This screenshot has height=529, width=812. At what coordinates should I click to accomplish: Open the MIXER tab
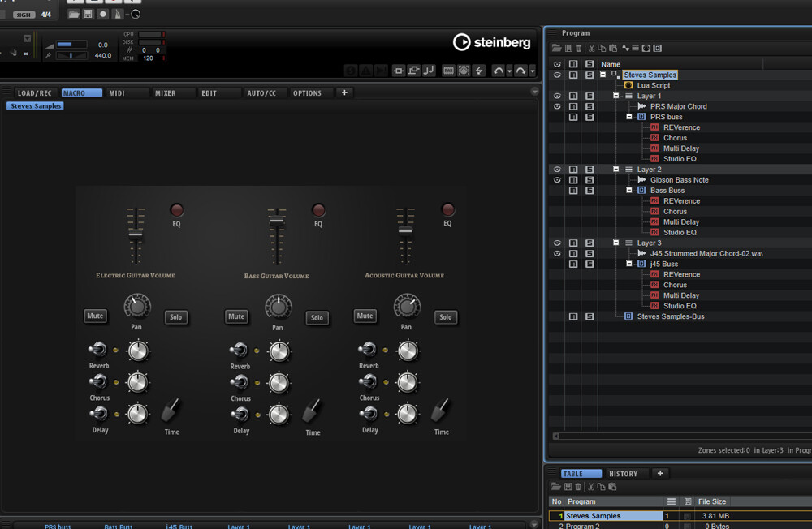pos(165,93)
